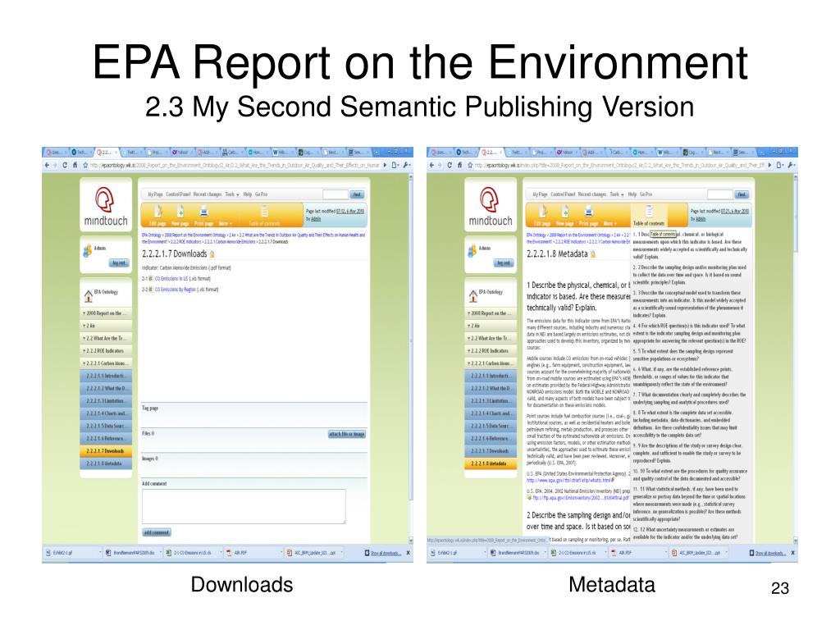Image resolution: width=840 pixels, height=630 pixels.
Task: Click lock icon beside 2.2.2.1.8 Metadata heading
Action: coord(593,254)
